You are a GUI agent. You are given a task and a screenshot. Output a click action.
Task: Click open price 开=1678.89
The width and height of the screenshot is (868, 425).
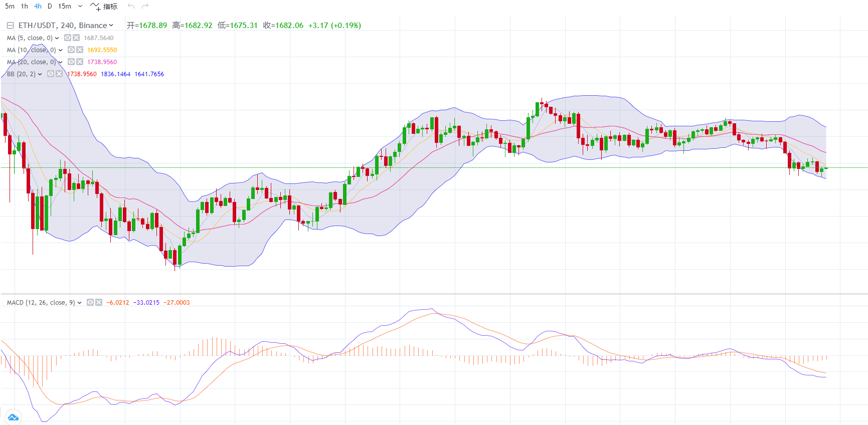pyautogui.click(x=147, y=26)
